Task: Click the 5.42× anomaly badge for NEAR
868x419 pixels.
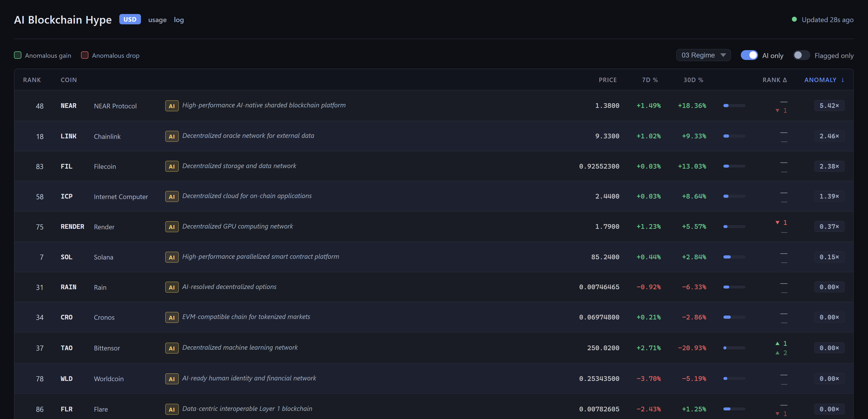Action: pos(829,106)
